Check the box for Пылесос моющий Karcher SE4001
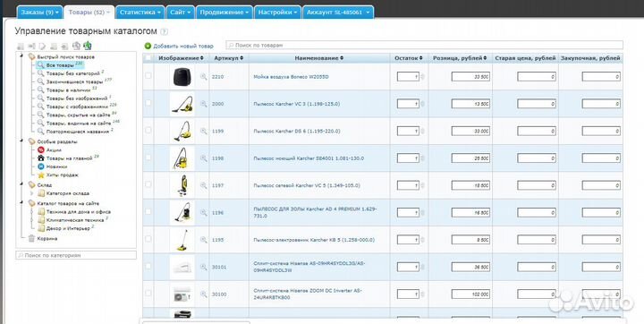 [148, 157]
